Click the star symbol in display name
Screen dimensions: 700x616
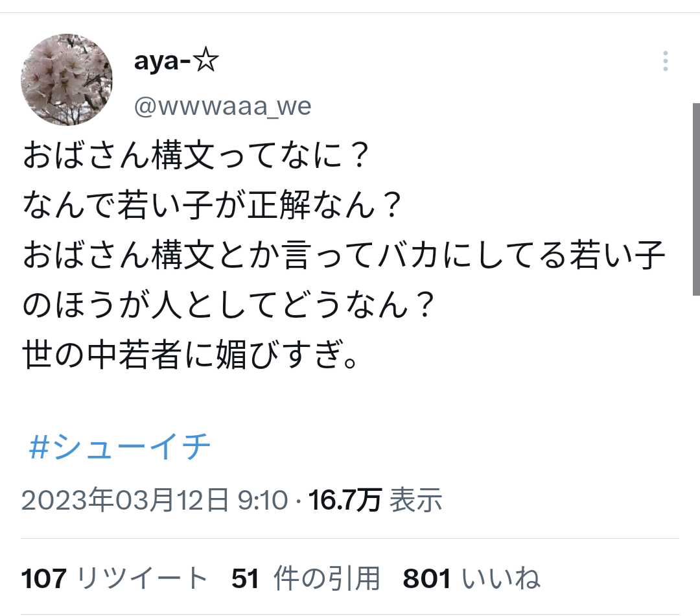207,61
